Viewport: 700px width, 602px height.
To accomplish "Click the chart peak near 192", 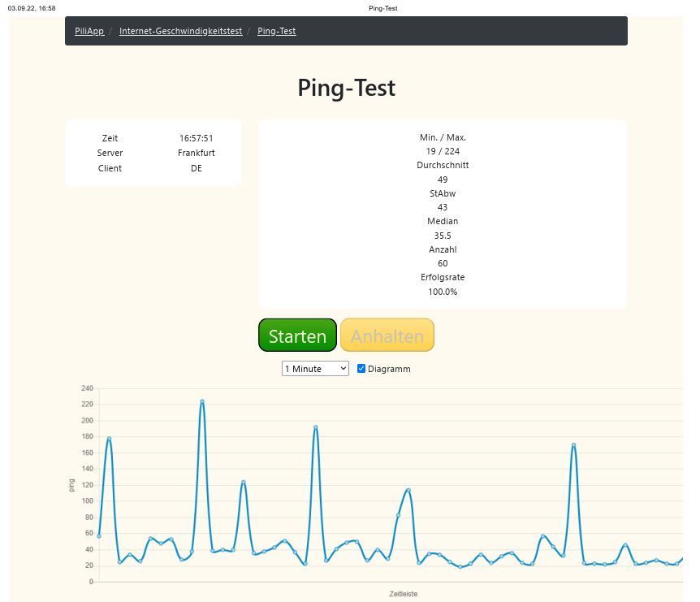I will (x=315, y=427).
